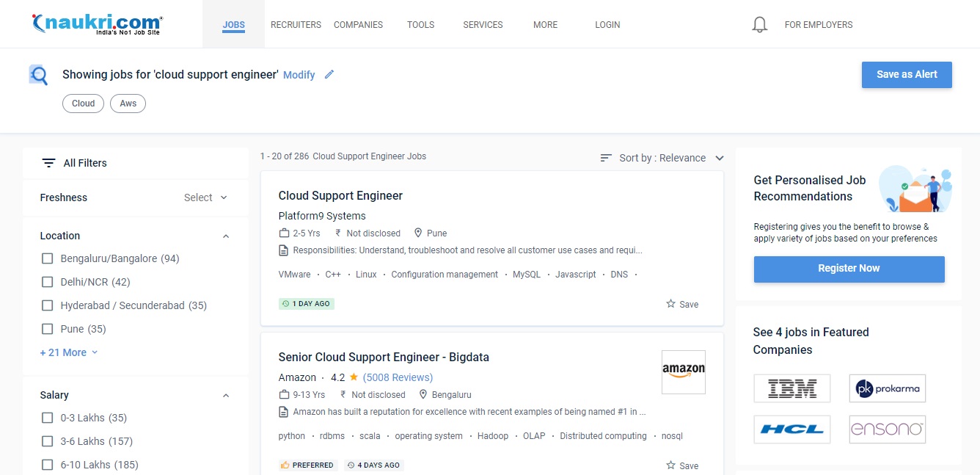Open the HCL featured company logo

[x=791, y=429]
